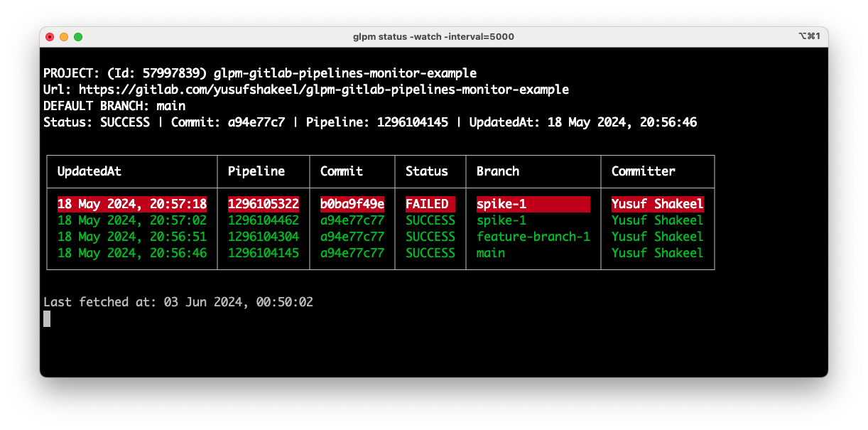Click the UpdatedAt column header

(90, 171)
